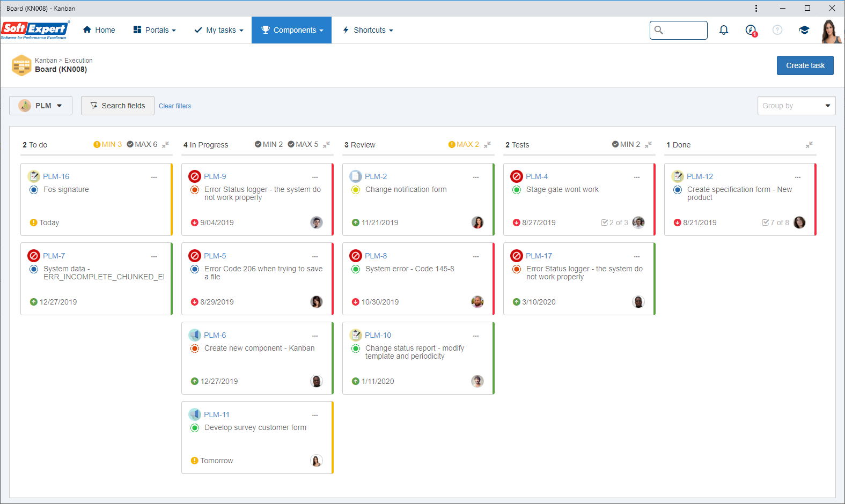Open the PLM-17 card options menu
This screenshot has height=504, width=845.
pyautogui.click(x=637, y=256)
